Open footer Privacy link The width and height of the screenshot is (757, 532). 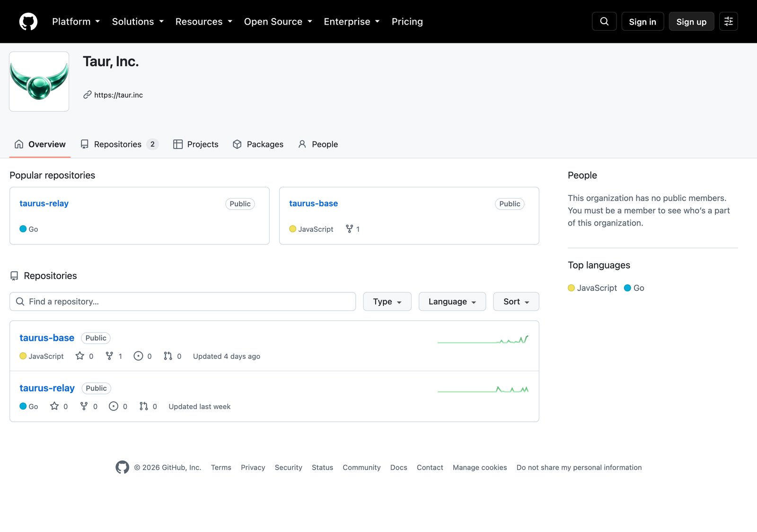253,467
